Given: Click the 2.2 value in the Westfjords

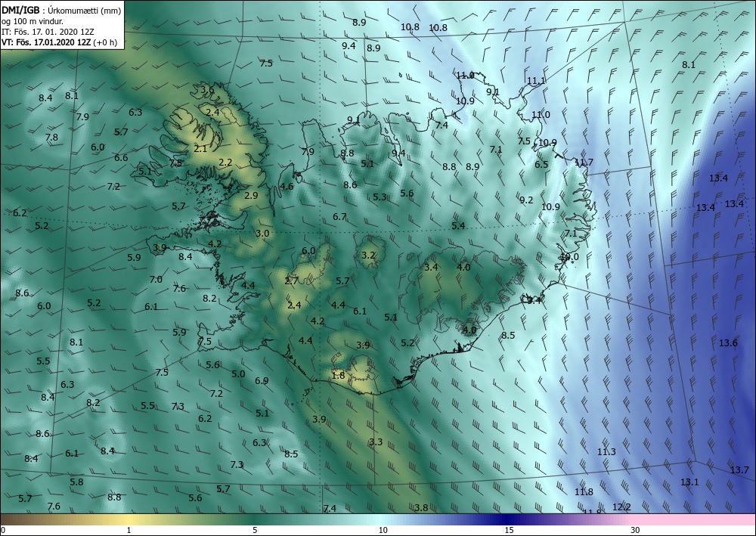Looking at the screenshot, I should point(225,162).
